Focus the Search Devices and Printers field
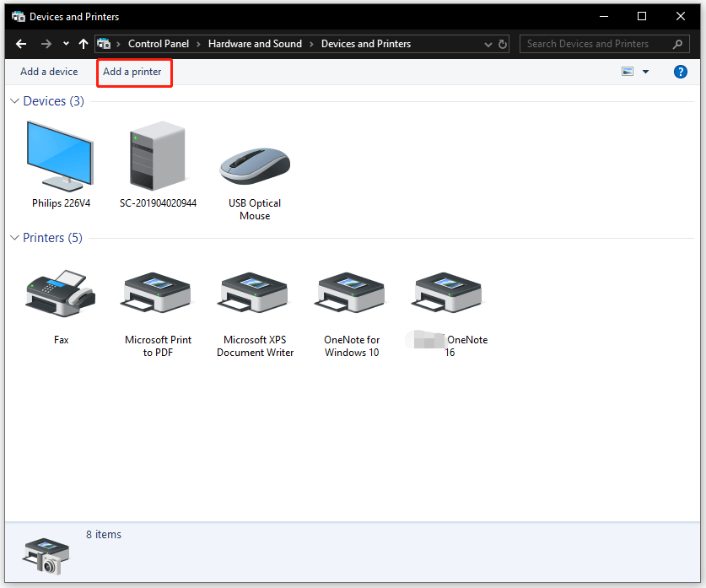Image resolution: width=706 pixels, height=588 pixels. click(604, 44)
